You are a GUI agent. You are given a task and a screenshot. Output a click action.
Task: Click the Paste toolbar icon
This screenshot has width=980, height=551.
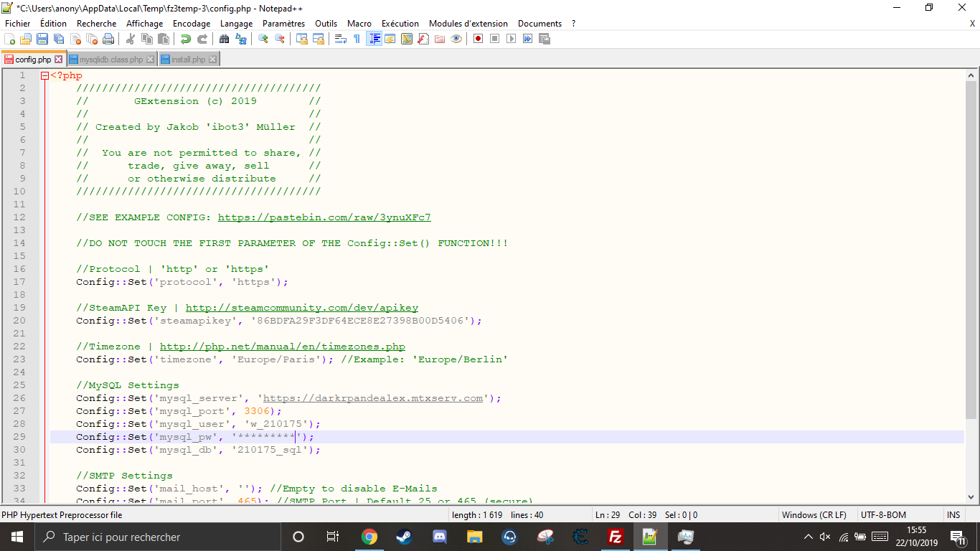[164, 39]
